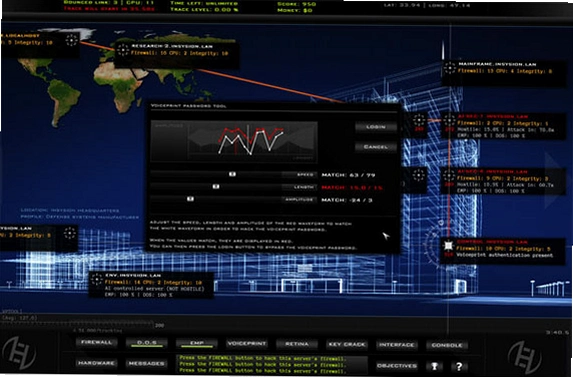Screen dimensions: 573x377
Task: Click 'AI controlled server (NOT HOSTILE)' text
Action: point(154,289)
